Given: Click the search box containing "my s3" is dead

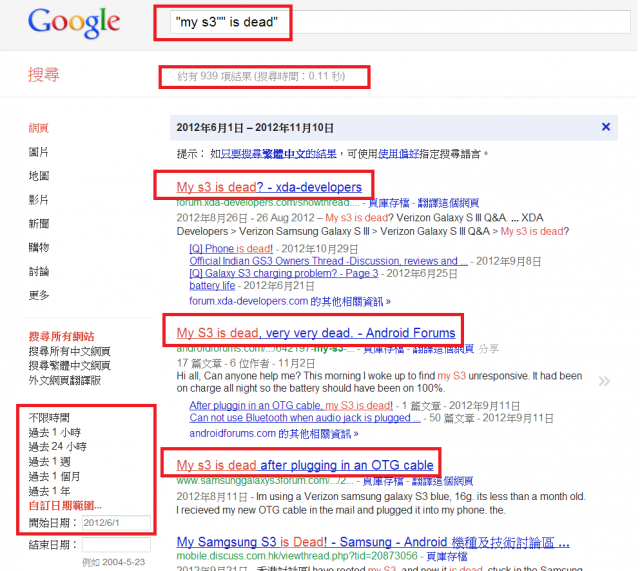Looking at the screenshot, I should (400, 22).
